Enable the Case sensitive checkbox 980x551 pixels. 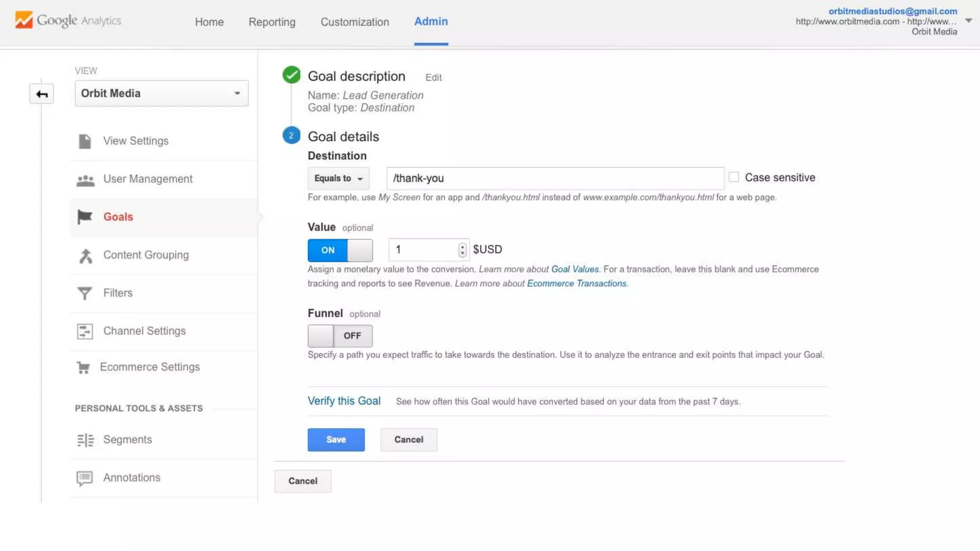pyautogui.click(x=734, y=177)
